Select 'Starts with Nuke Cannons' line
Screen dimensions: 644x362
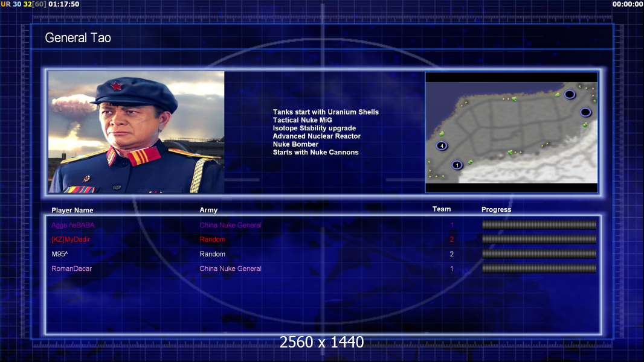tap(315, 152)
